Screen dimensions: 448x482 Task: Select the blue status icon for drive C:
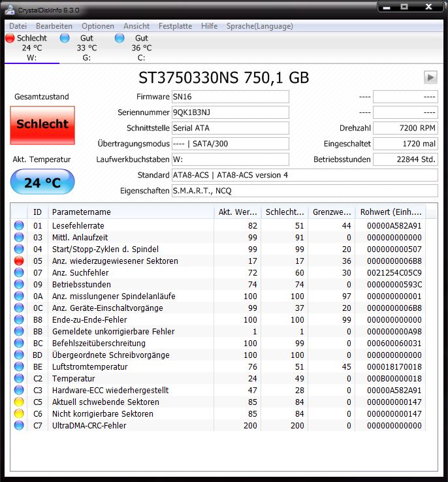(119, 38)
